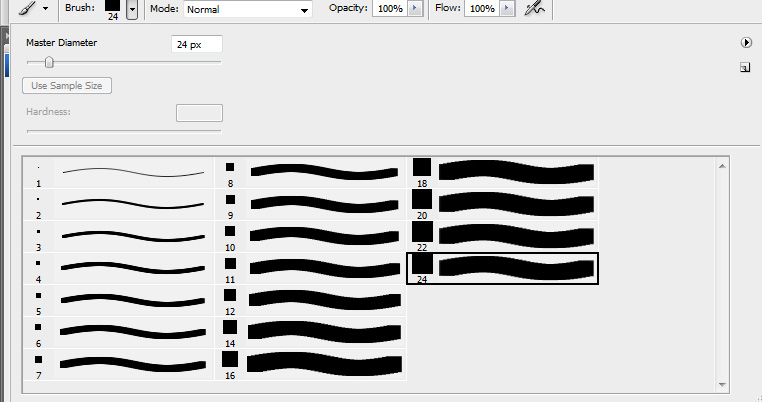
Task: Select the size 18 square brush
Action: (502, 173)
